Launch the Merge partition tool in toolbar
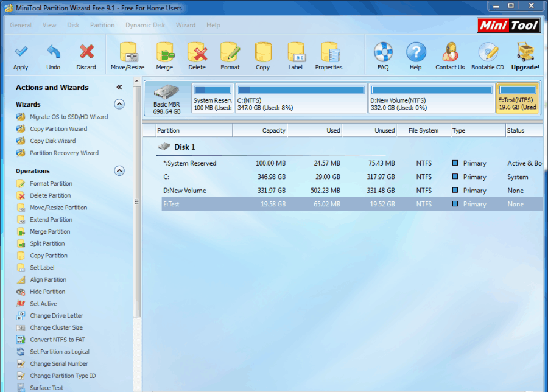This screenshot has height=392, width=548. [164, 57]
